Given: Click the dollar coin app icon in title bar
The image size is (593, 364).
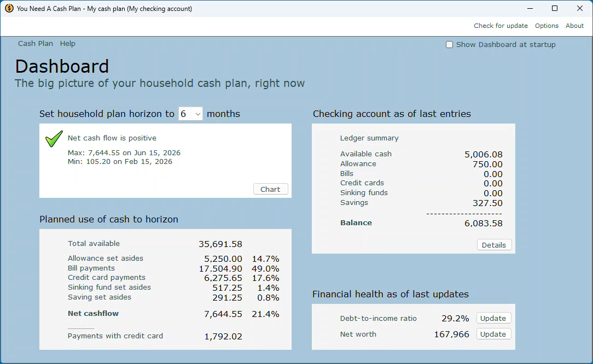Looking at the screenshot, I should click(9, 9).
